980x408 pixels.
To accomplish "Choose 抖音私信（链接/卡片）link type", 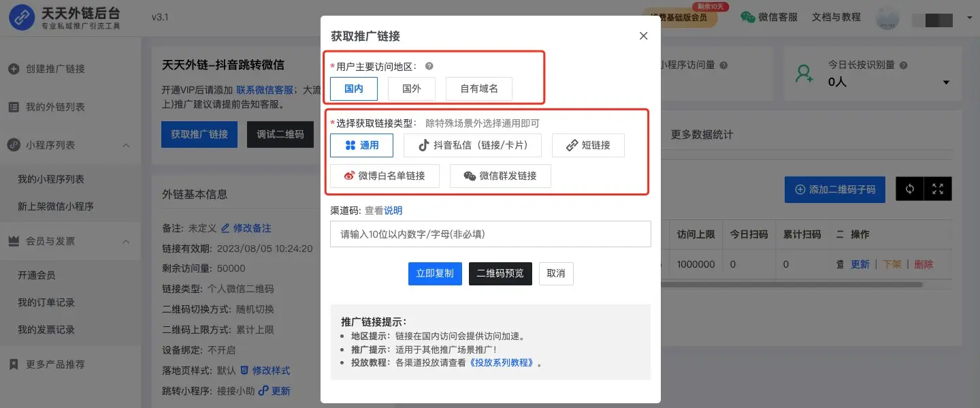I will click(x=472, y=145).
